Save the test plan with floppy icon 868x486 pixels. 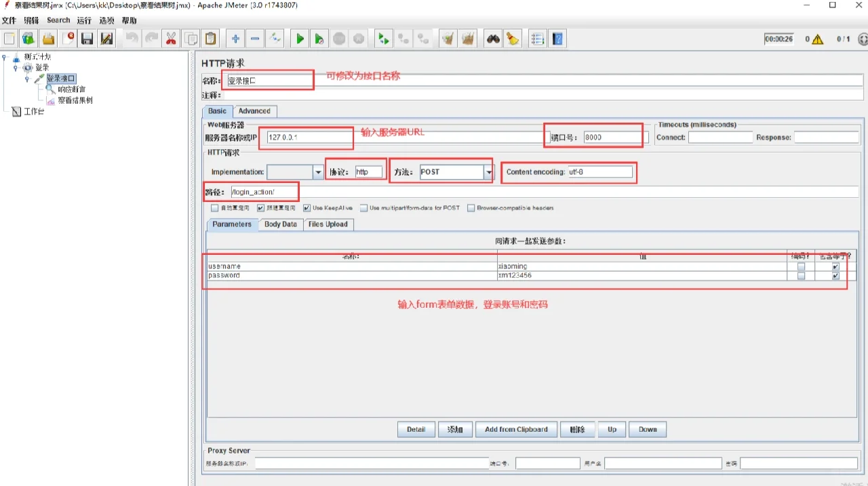tap(87, 39)
